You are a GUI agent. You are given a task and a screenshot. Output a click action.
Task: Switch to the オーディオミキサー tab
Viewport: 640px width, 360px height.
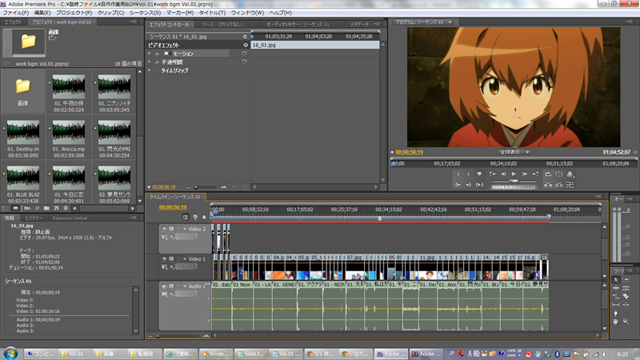tap(298, 24)
